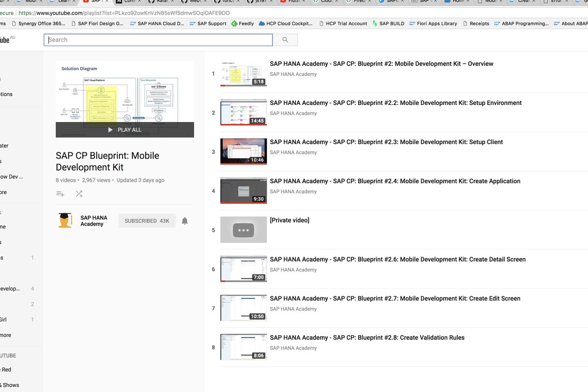Click the SUBSCRIBED 43K button
Image resolution: width=588 pixels, height=392 pixels.
[x=147, y=221]
